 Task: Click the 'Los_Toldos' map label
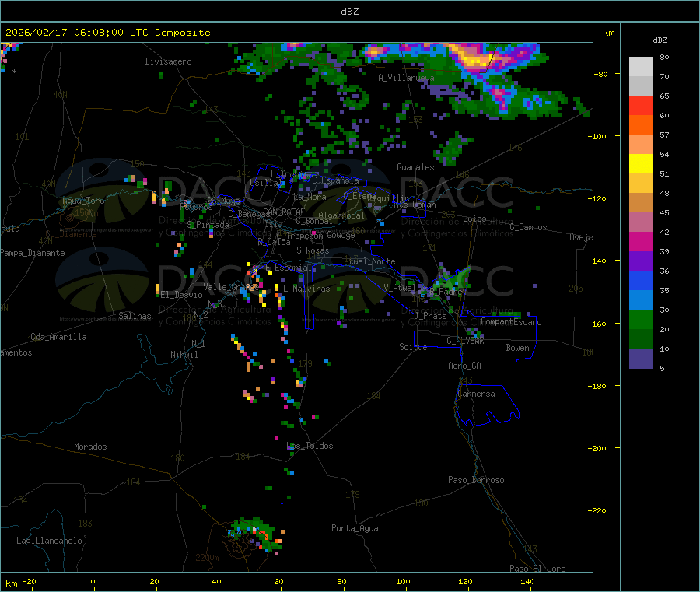tap(310, 446)
